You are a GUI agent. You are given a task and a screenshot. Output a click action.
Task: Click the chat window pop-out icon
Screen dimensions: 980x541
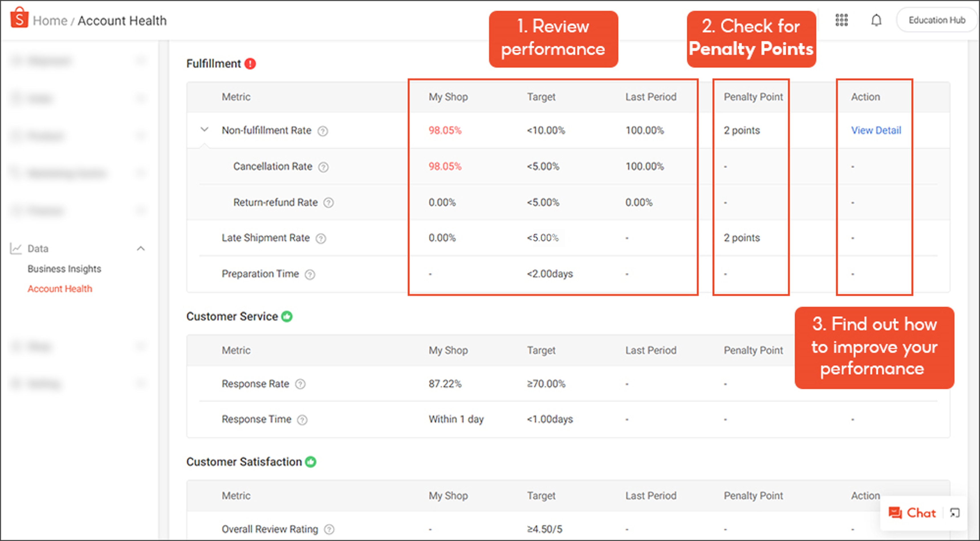(x=955, y=513)
